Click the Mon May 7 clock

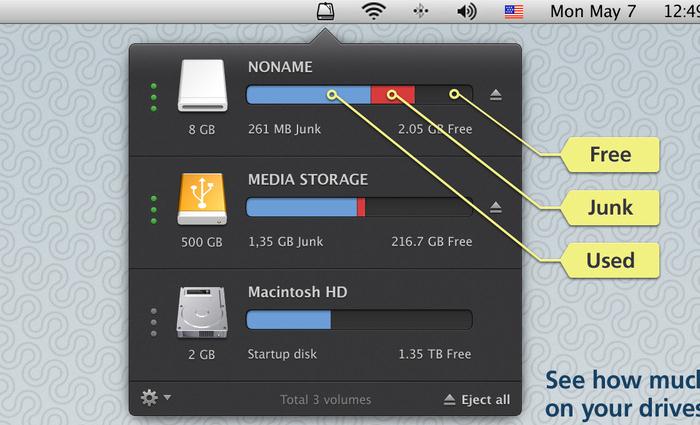tap(593, 11)
